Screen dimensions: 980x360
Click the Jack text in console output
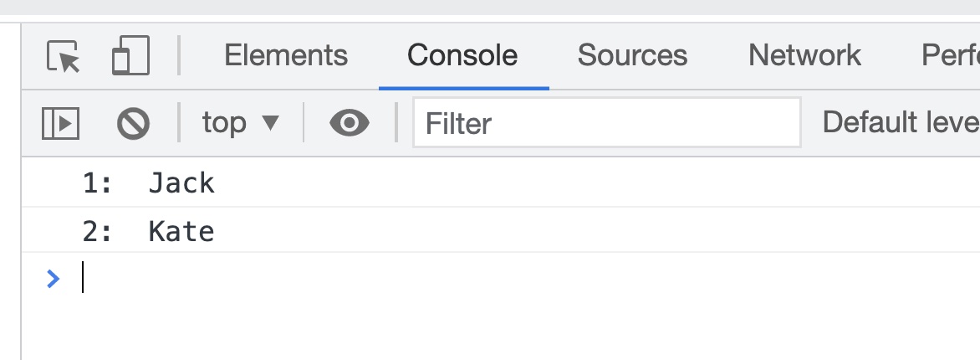click(181, 183)
